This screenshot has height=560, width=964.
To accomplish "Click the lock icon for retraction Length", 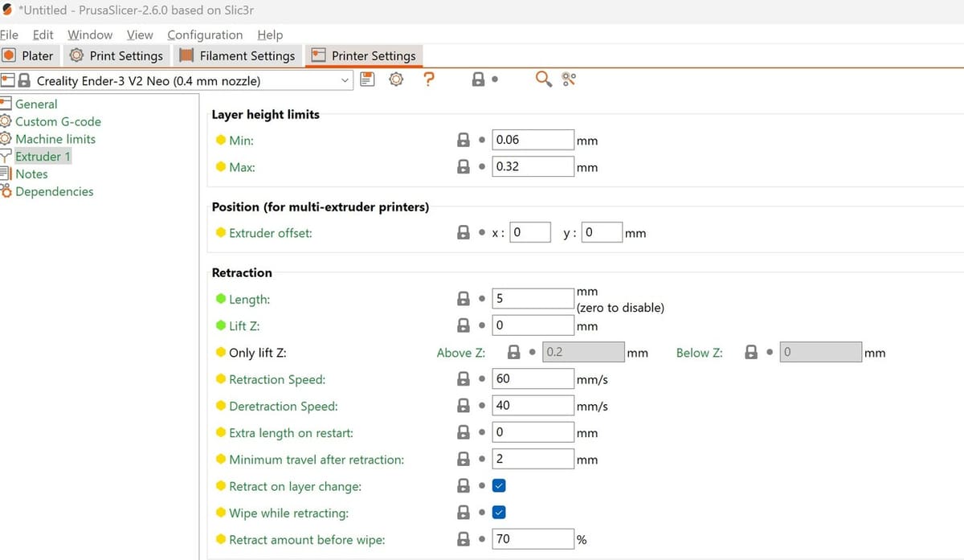I will [x=464, y=298].
